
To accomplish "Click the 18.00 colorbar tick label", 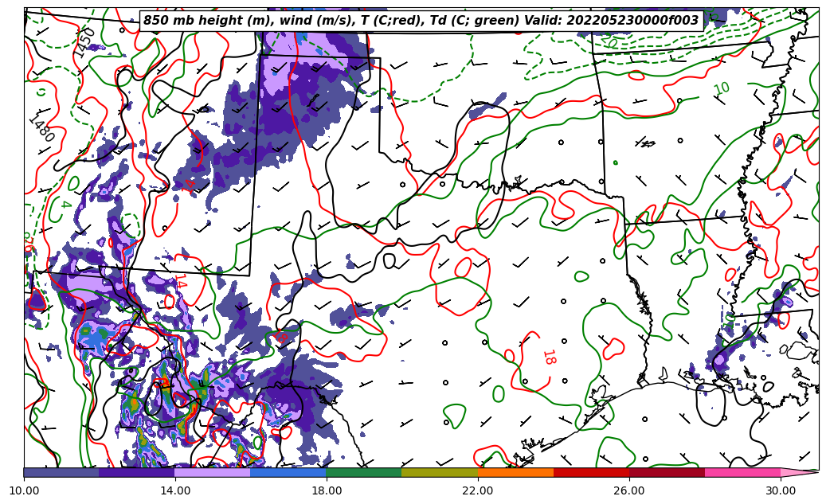I will click(327, 490).
